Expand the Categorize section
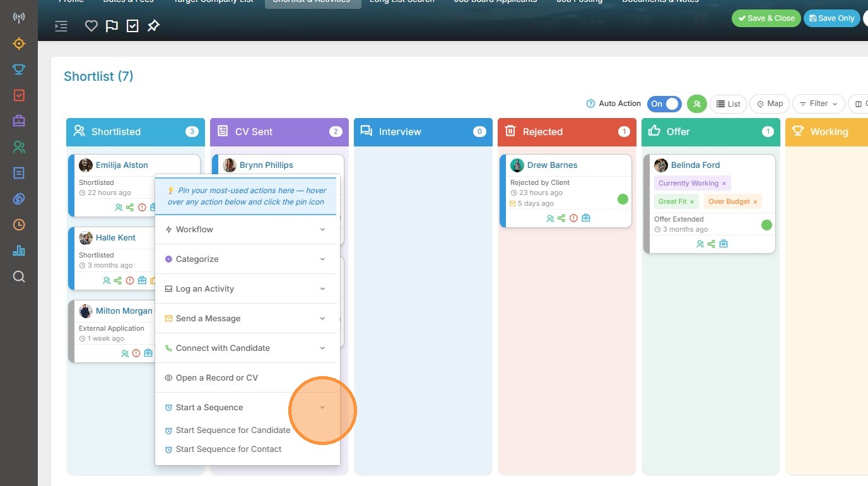 click(x=246, y=259)
